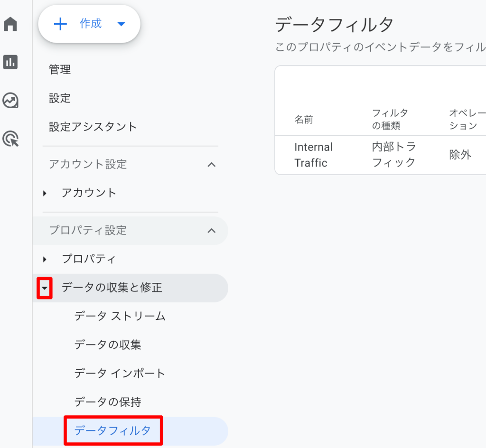486x448 pixels.
Task: Open the Home icon in left rail
Action: [10, 24]
